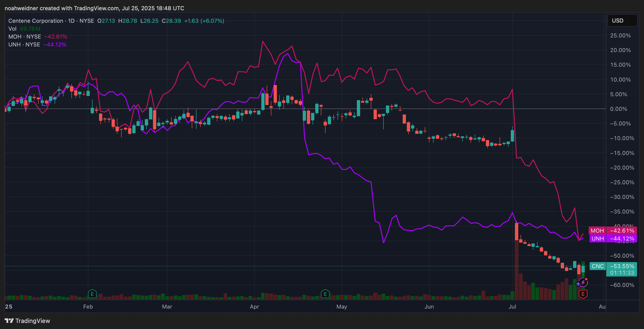Viewport: 644px width, 329px height.
Task: Click the Apr label on time axis
Action: [x=254, y=306]
